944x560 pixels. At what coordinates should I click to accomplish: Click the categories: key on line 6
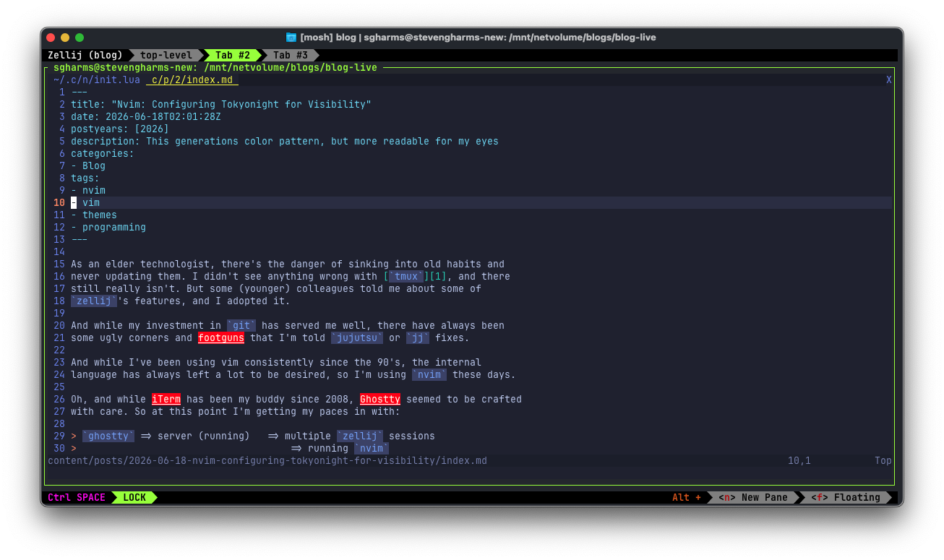(103, 153)
